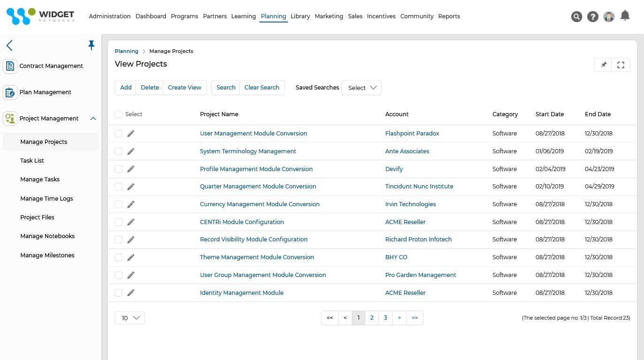Open the page size dropdown showing 10
644x360 pixels.
tap(129, 318)
